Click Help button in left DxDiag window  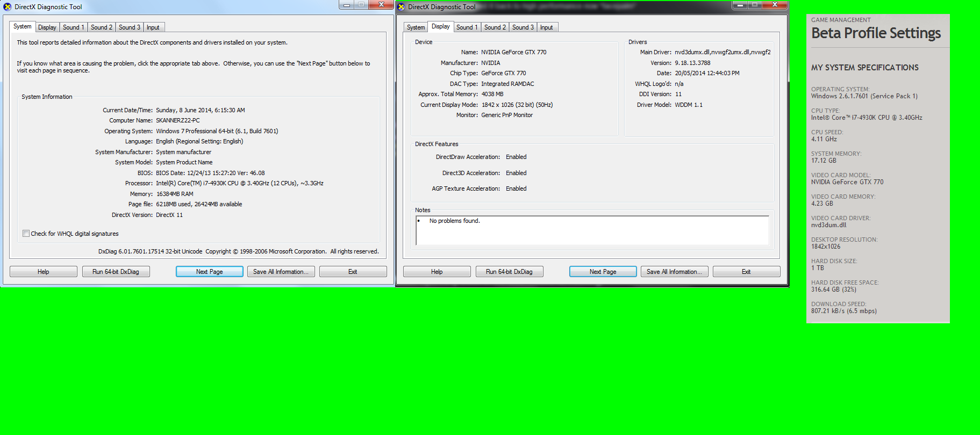coord(44,272)
